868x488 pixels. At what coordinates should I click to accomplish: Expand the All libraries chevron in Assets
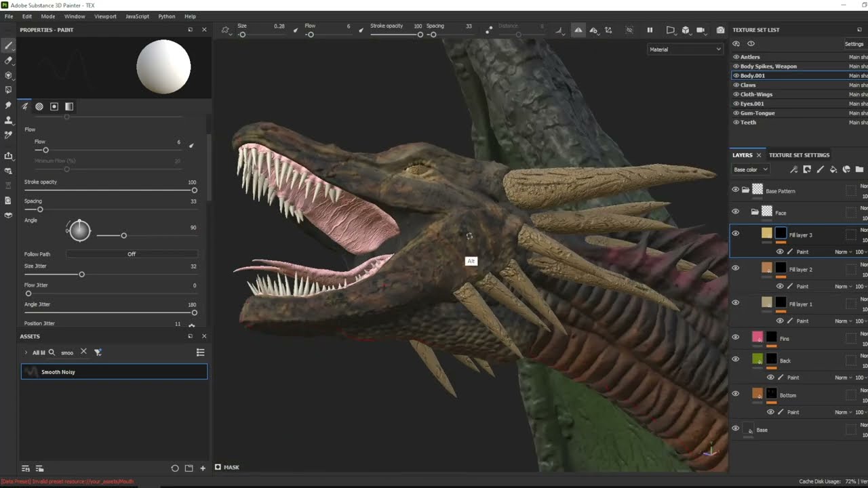pos(26,352)
